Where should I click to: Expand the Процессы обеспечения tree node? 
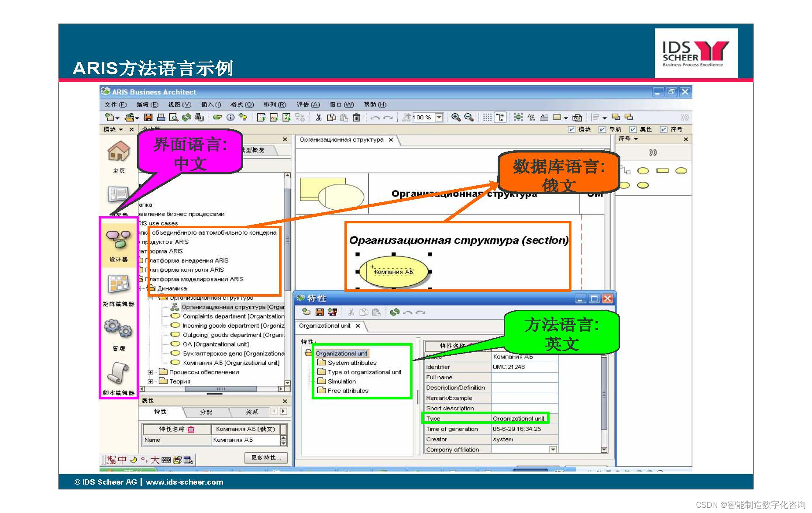(x=150, y=372)
